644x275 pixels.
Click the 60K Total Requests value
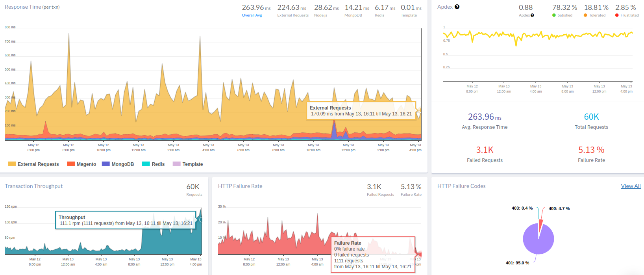tap(591, 117)
